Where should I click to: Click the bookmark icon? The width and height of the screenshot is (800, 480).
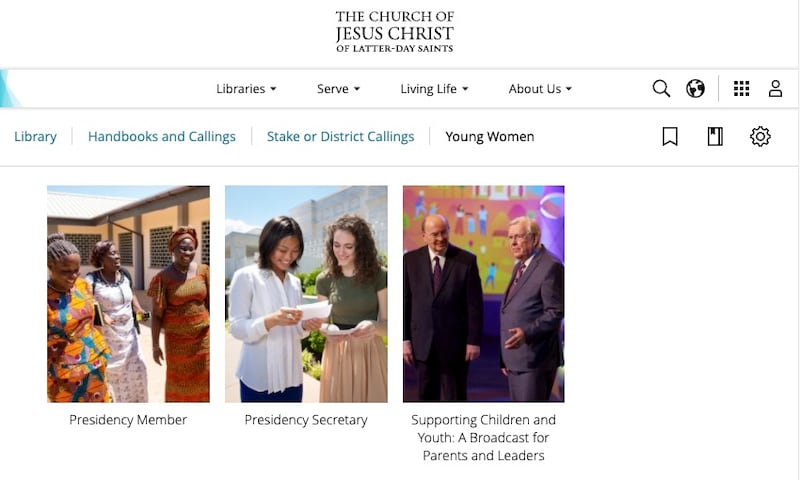[670, 137]
